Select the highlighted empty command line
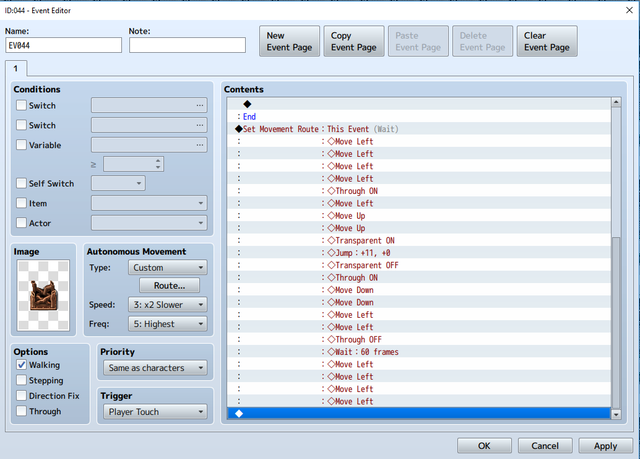The height and width of the screenshot is (459, 640). point(419,414)
